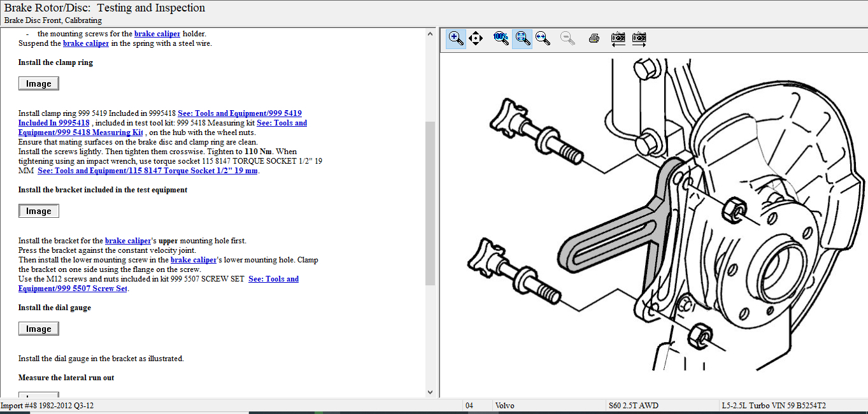Click the 'Install the clamp ring' heading
868x414 pixels.
coord(55,62)
